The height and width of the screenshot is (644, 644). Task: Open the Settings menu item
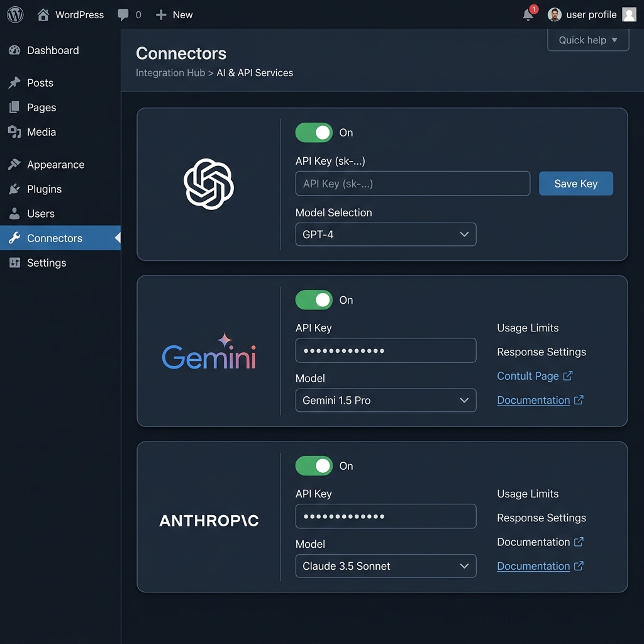coord(60,262)
